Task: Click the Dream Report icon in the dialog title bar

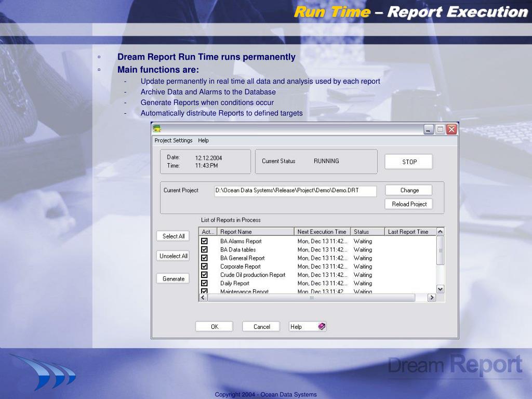Action: [157, 129]
